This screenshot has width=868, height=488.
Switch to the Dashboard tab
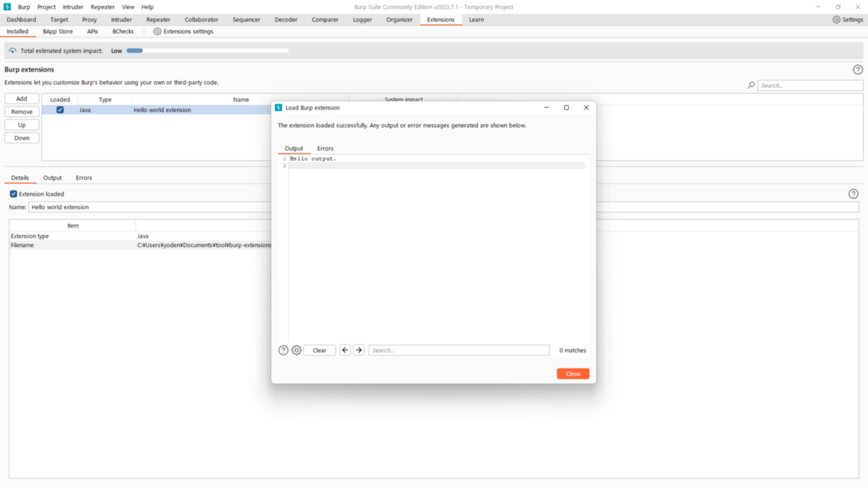coord(21,20)
